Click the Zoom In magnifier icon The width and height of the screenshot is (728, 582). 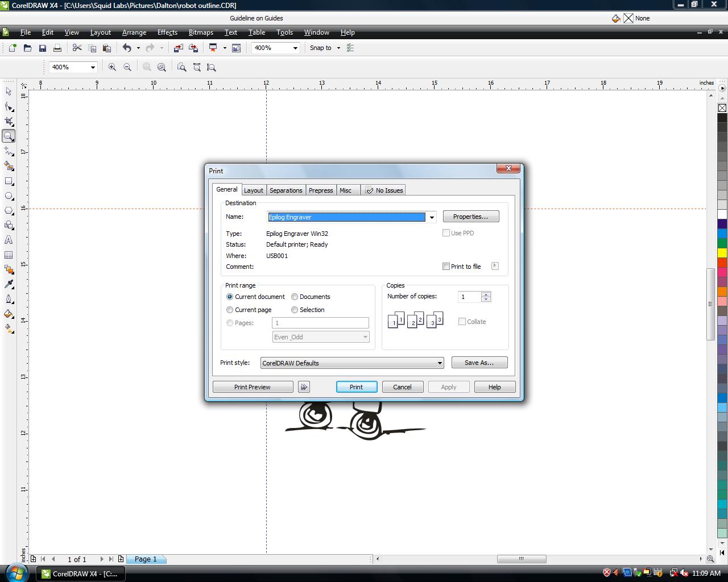point(112,67)
